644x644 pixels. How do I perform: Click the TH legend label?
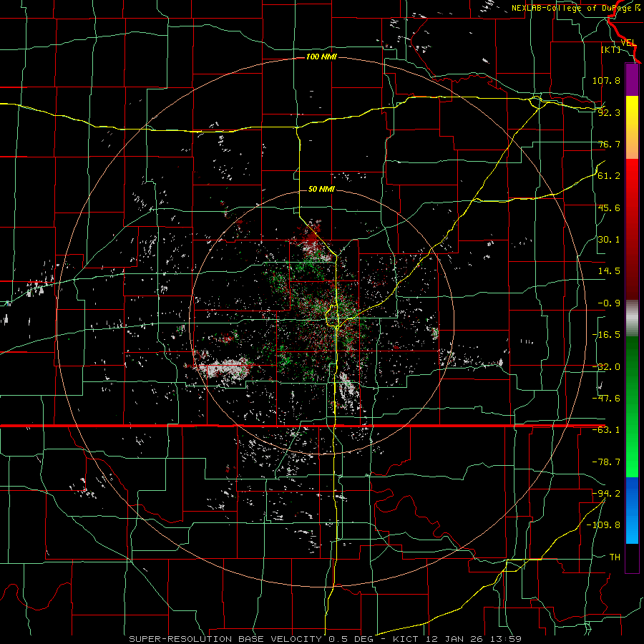click(615, 557)
